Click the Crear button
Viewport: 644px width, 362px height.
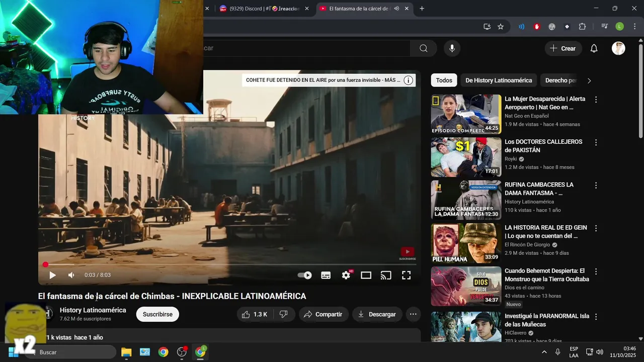(x=563, y=48)
